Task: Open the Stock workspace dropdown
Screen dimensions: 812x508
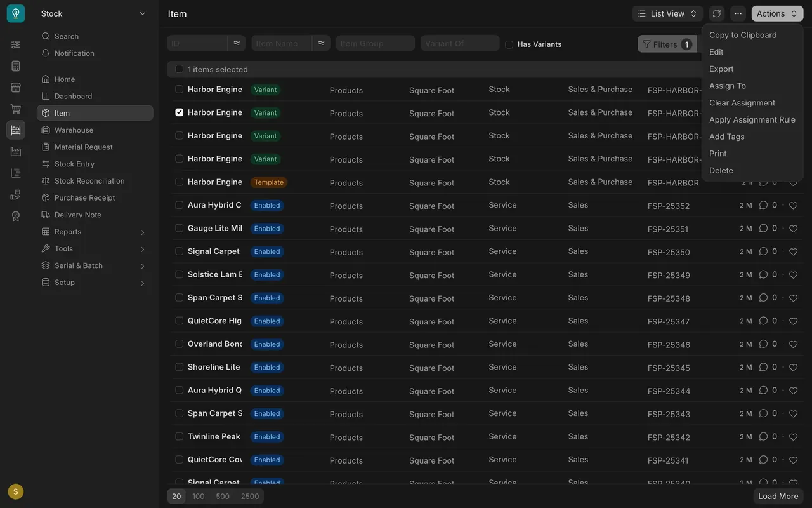Action: pyautogui.click(x=94, y=13)
